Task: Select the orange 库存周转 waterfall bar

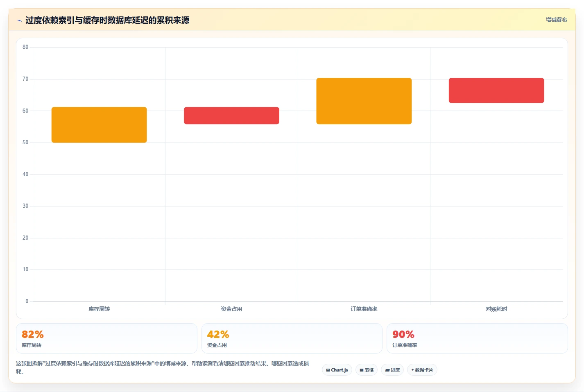Action: coord(99,125)
